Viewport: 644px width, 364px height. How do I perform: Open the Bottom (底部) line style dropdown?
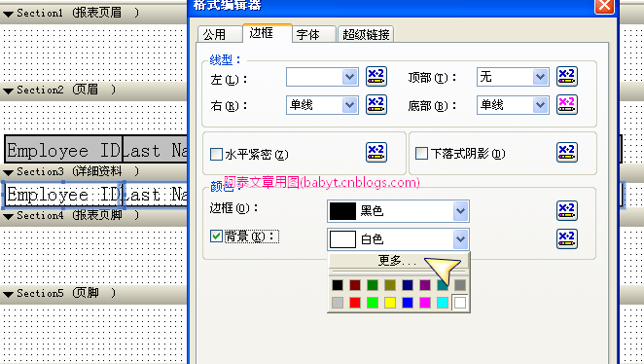(540, 105)
